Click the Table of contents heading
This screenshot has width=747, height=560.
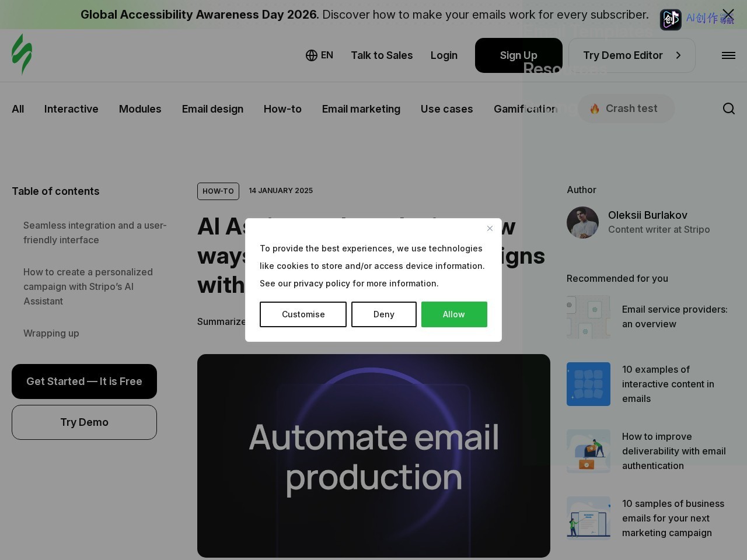click(55, 191)
